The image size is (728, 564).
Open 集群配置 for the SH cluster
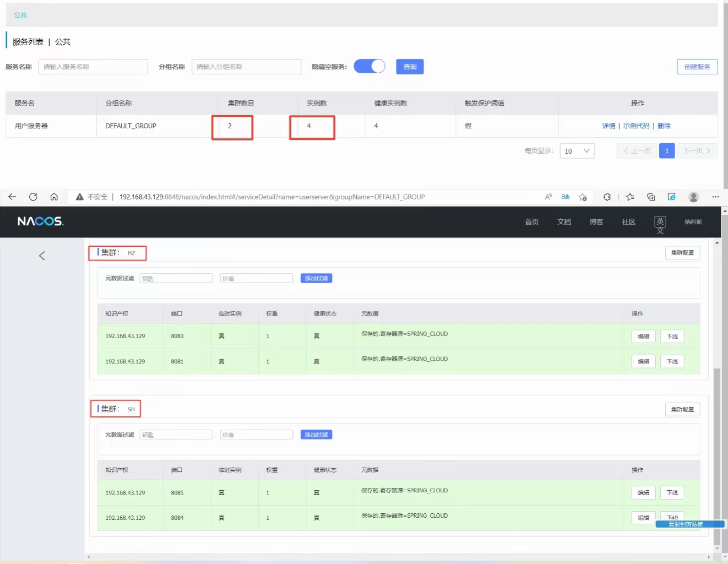pyautogui.click(x=682, y=410)
